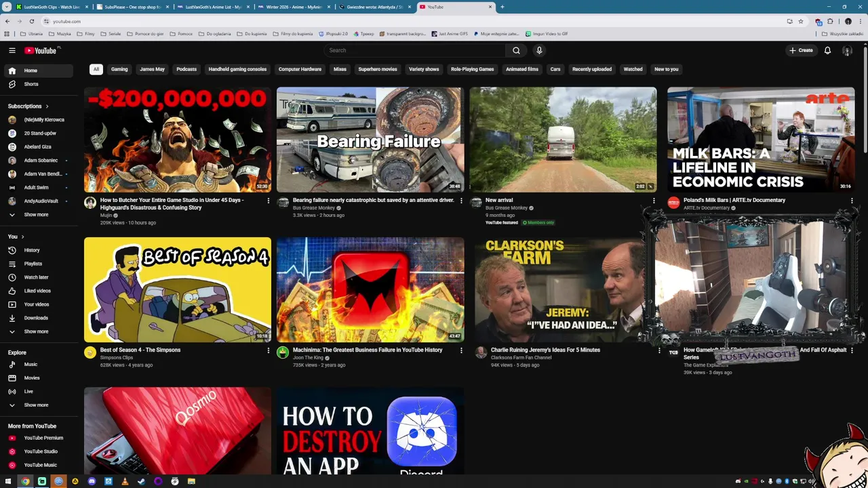Select the Podcasts filter chip

tap(186, 69)
